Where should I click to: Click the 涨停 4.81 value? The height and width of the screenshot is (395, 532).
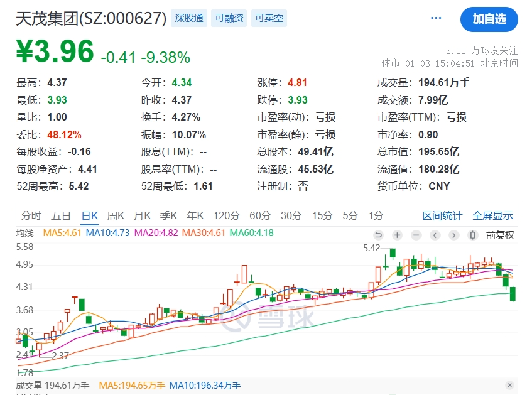[x=297, y=82]
